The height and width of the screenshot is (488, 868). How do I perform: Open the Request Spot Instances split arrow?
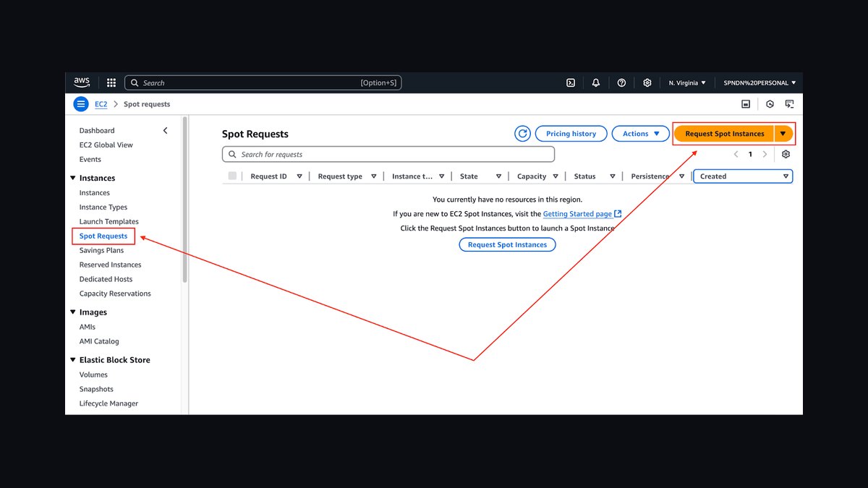coord(783,134)
